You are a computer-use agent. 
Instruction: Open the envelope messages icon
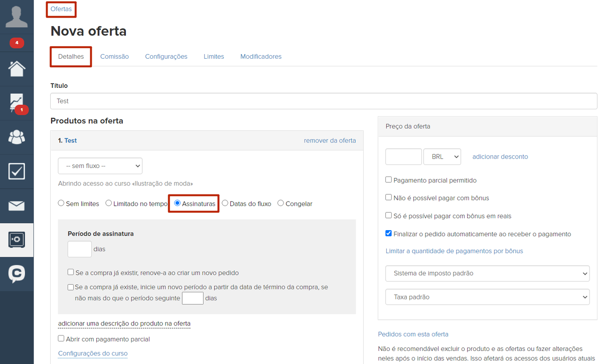click(x=17, y=206)
